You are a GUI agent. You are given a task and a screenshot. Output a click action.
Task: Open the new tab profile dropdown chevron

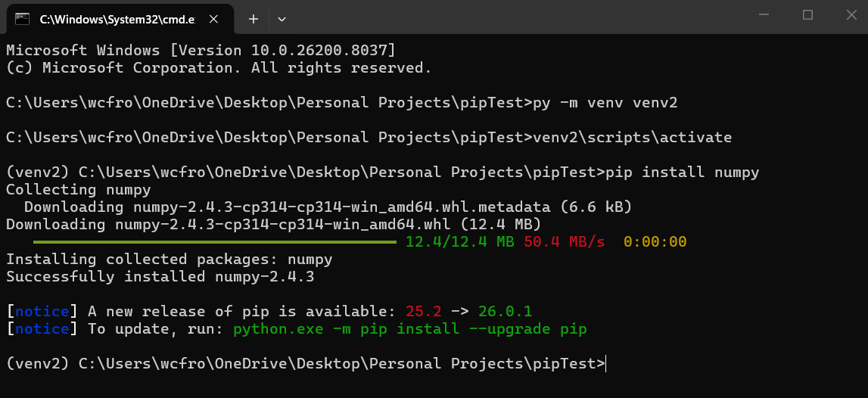tap(282, 19)
